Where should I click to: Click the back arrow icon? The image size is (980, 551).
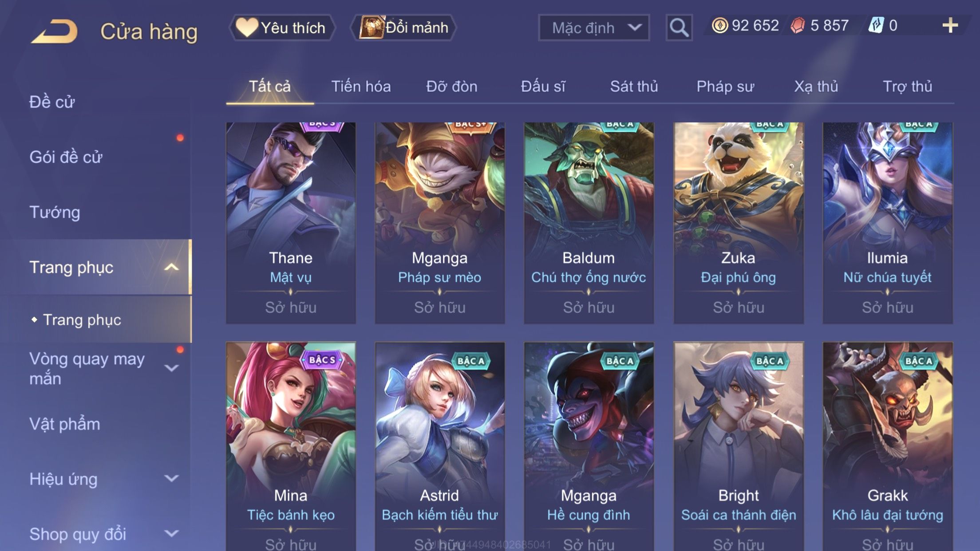(x=54, y=31)
